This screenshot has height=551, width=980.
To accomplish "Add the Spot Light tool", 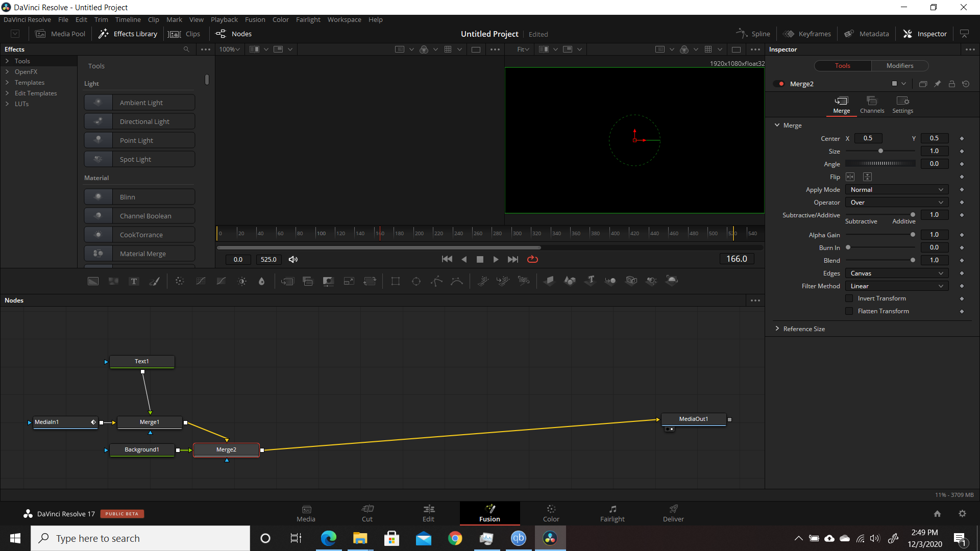I will [x=139, y=159].
